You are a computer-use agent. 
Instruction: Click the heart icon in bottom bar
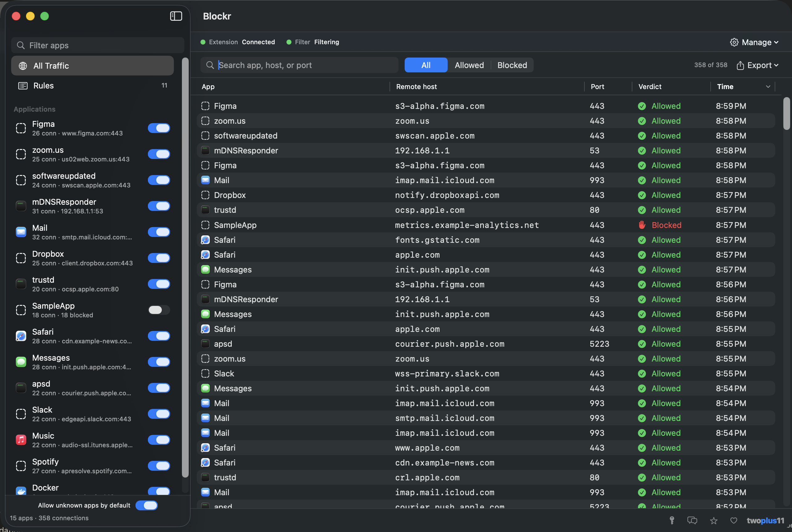pos(734,521)
